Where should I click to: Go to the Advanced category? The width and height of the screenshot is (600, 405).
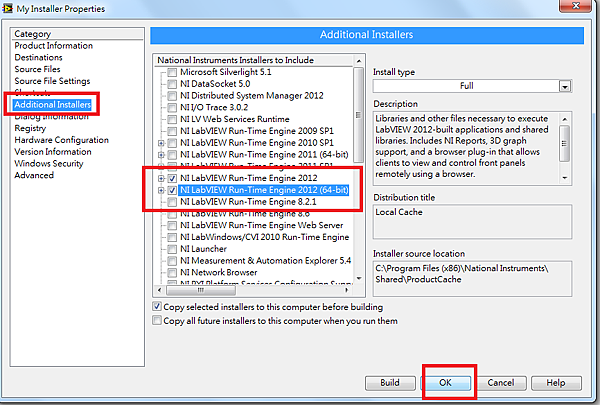34,175
